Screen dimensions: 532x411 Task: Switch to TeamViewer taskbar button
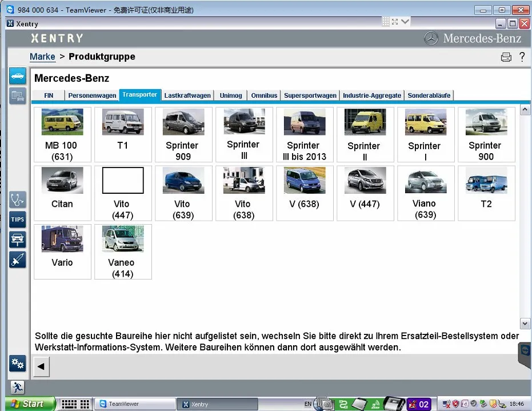tap(135, 404)
